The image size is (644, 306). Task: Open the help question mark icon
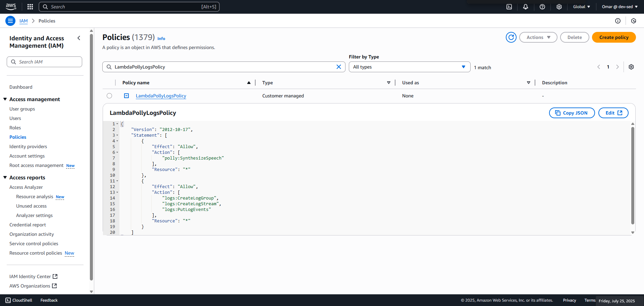tap(542, 7)
